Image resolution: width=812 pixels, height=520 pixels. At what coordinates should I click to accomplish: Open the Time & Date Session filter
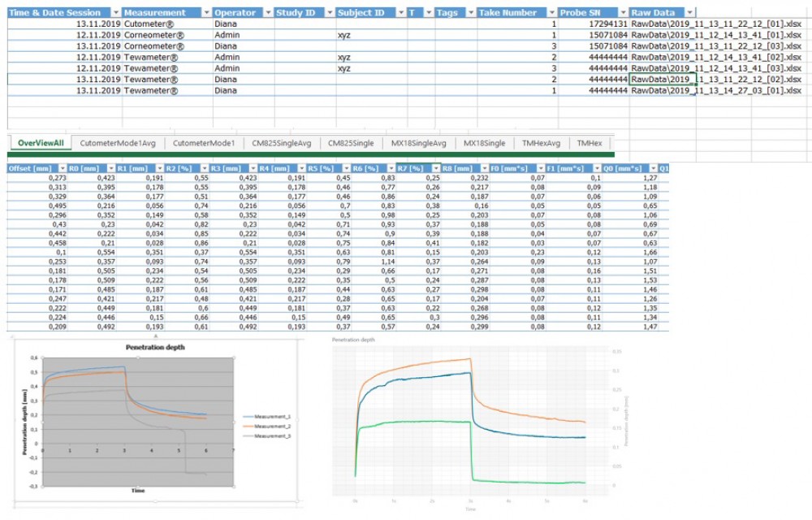point(115,13)
